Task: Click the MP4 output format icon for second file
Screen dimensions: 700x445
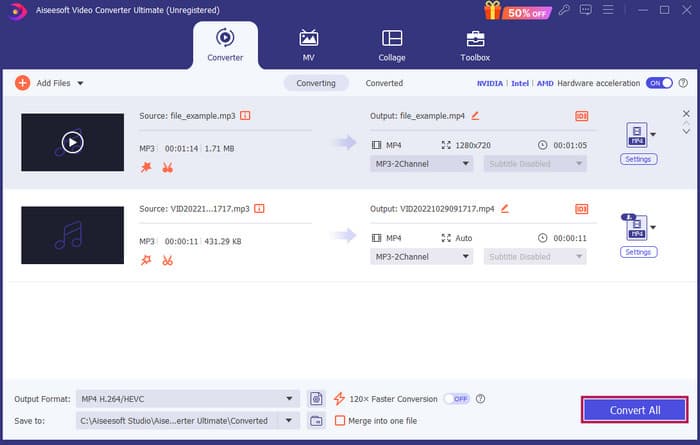Action: [x=634, y=226]
